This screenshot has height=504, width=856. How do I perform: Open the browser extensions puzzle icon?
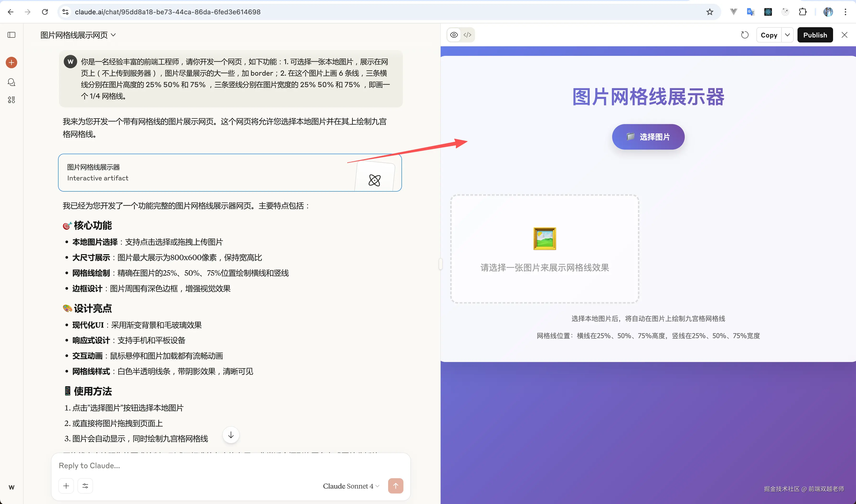[802, 12]
